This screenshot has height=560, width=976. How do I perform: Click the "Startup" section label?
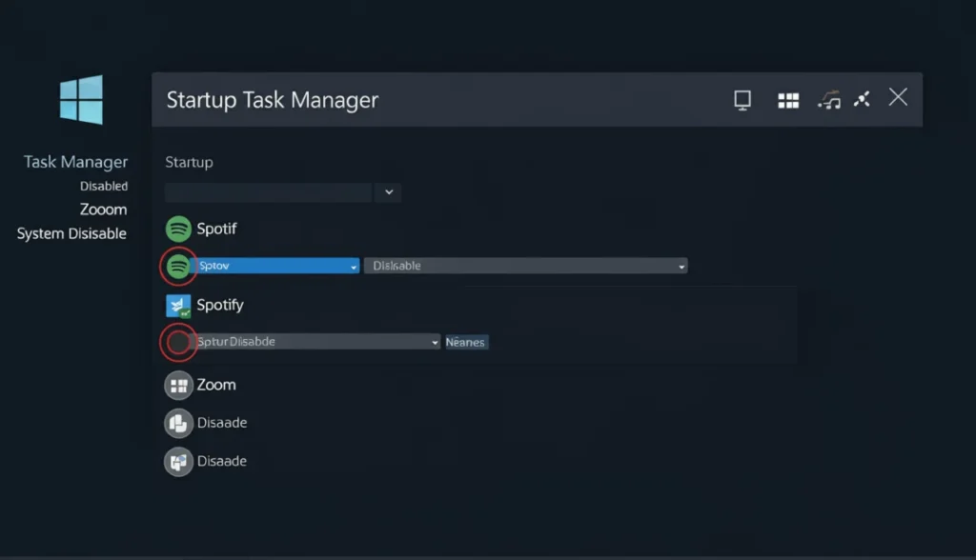[x=189, y=162]
